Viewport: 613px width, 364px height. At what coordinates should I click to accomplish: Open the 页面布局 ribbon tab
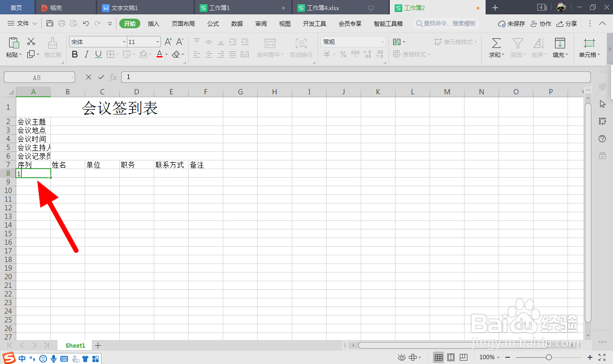click(183, 23)
